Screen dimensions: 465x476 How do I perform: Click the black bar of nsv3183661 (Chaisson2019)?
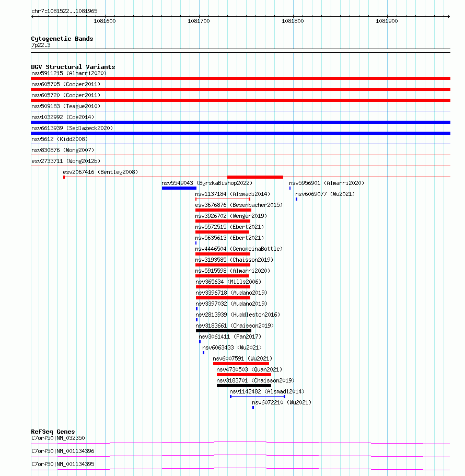(x=224, y=331)
